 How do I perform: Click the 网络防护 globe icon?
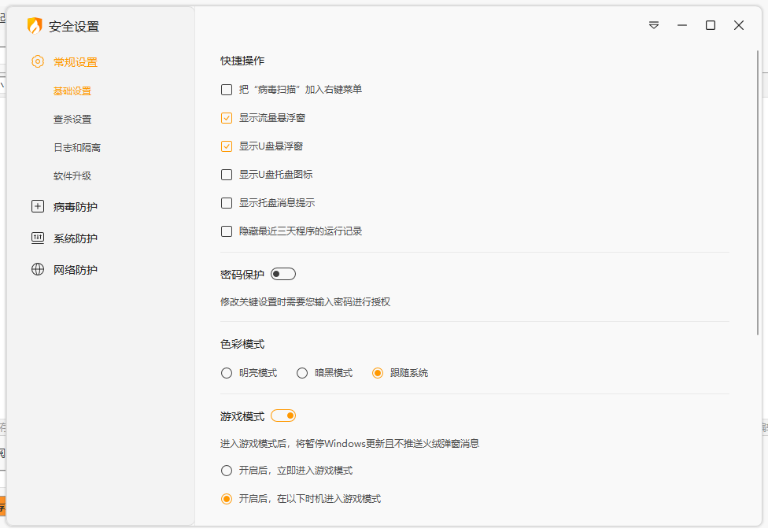[37, 269]
